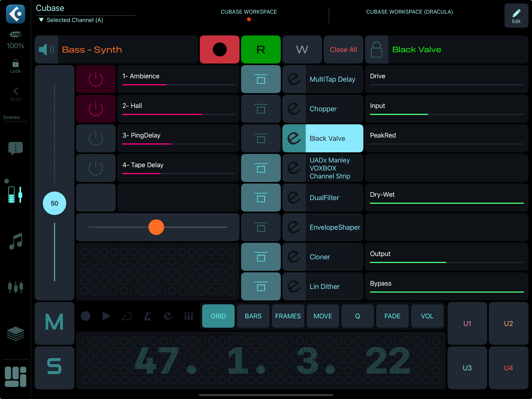Switch to the CUBASE WORKSPACE (DRACULA) tab
The width and height of the screenshot is (532, 399).
click(x=410, y=11)
